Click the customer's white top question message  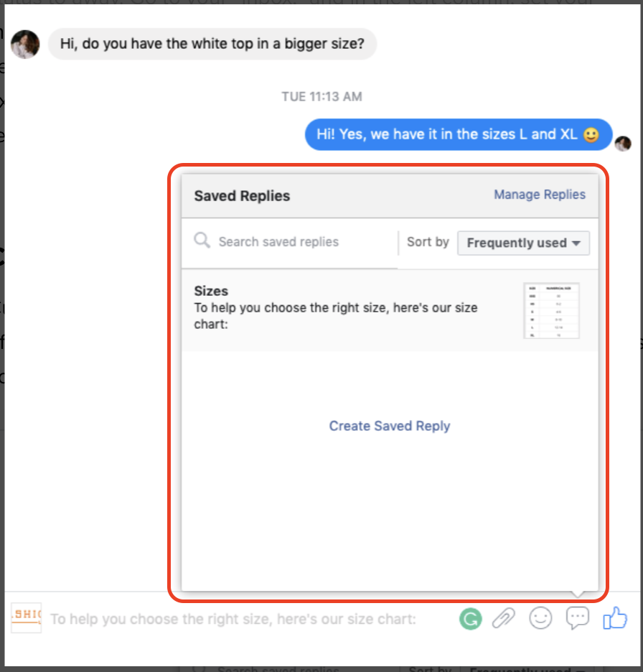pos(212,44)
